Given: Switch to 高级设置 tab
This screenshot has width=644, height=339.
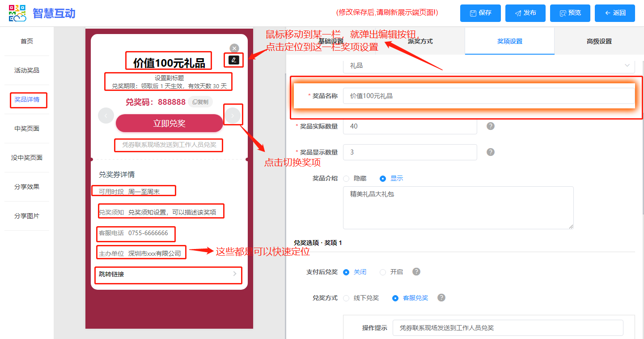Looking at the screenshot, I should [599, 41].
